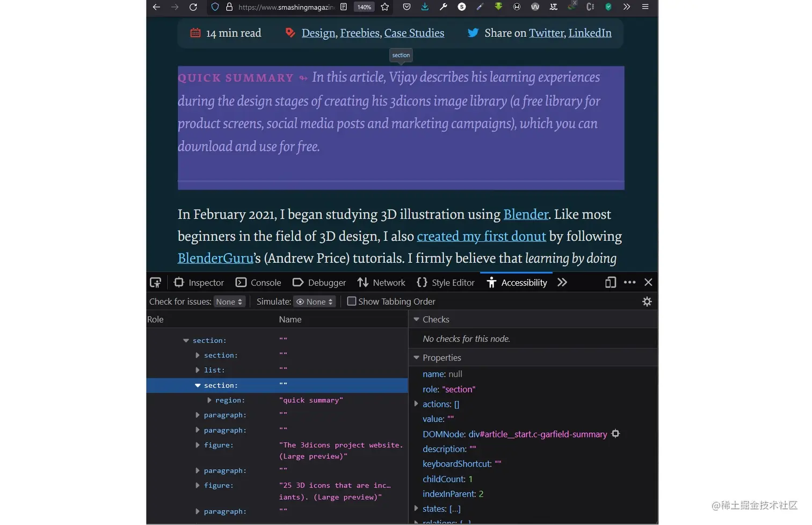812x525 pixels.
Task: Toggle reader view icon in address bar
Action: pos(344,7)
